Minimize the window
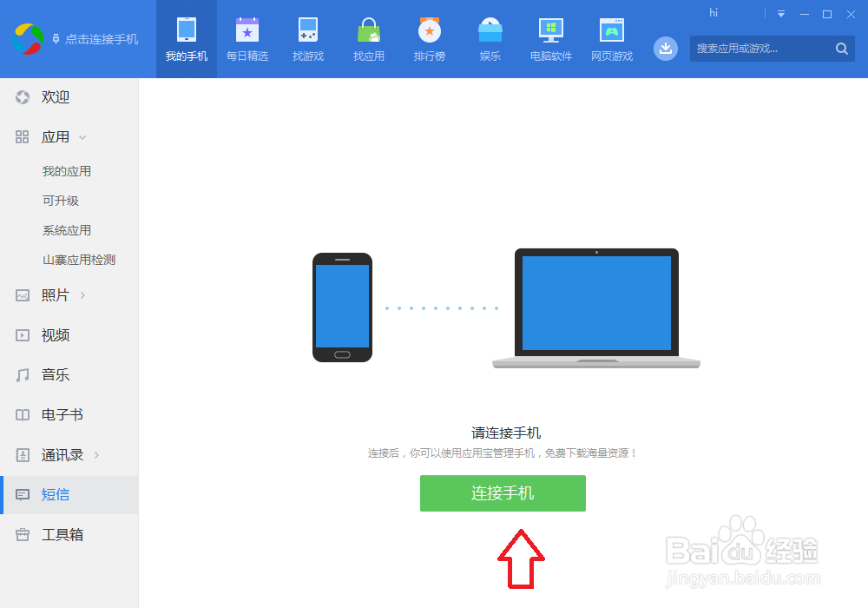868x608 pixels. 805,15
